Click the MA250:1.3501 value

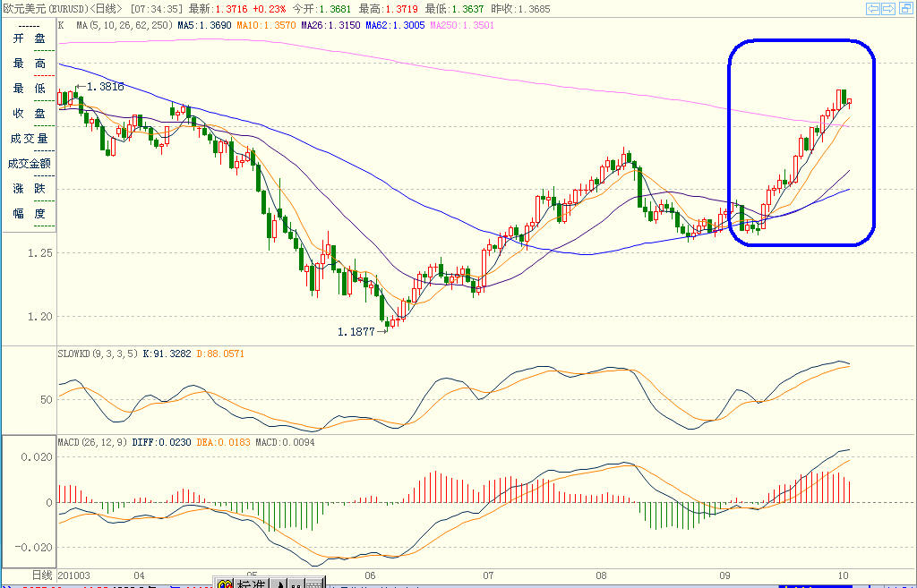[462, 26]
